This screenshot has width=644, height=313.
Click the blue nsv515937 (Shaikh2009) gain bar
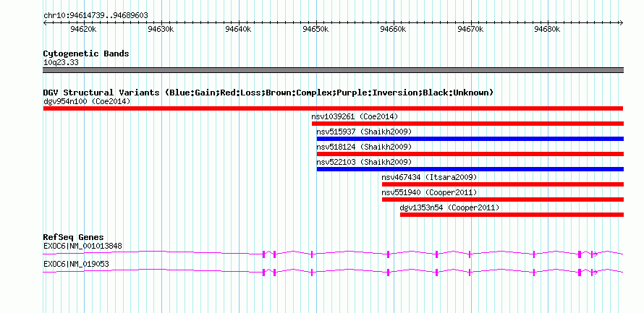point(470,139)
